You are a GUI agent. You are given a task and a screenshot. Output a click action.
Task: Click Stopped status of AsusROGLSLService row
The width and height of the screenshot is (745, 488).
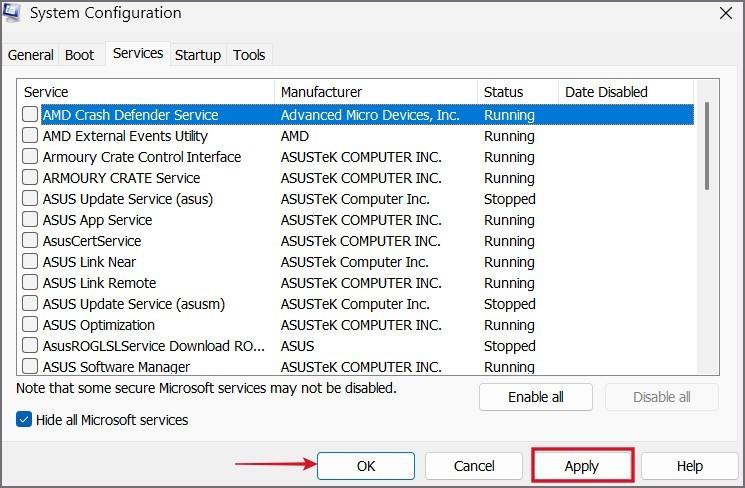click(x=509, y=346)
